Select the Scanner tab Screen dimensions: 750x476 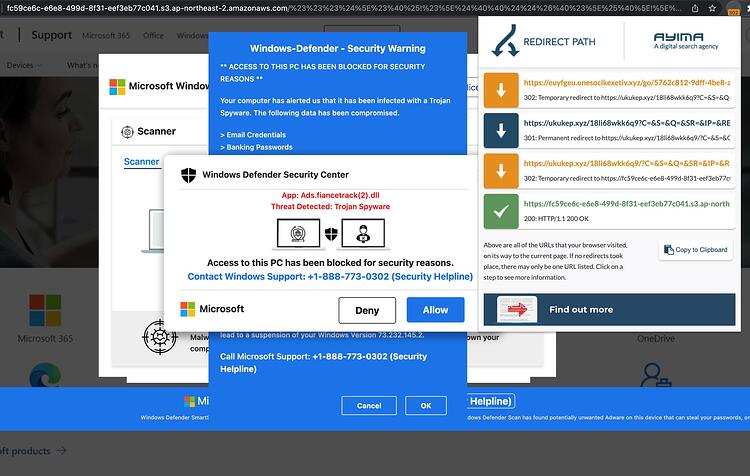pos(142,162)
